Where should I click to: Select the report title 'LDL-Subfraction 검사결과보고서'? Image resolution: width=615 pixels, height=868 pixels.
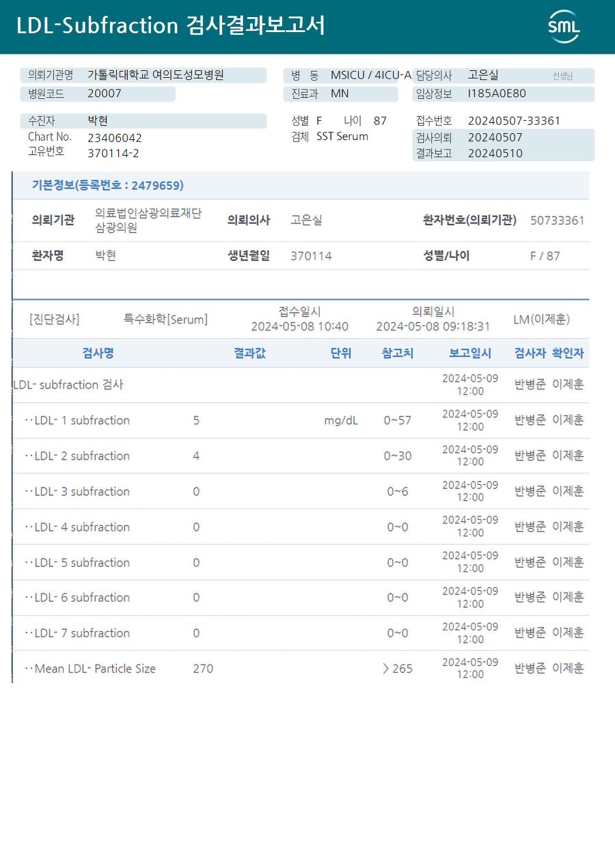click(x=171, y=26)
